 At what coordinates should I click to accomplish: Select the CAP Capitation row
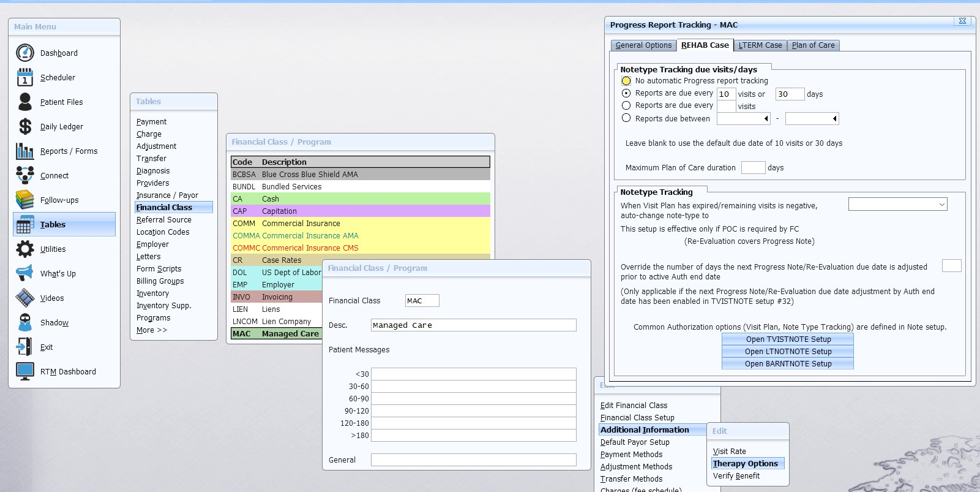click(361, 211)
